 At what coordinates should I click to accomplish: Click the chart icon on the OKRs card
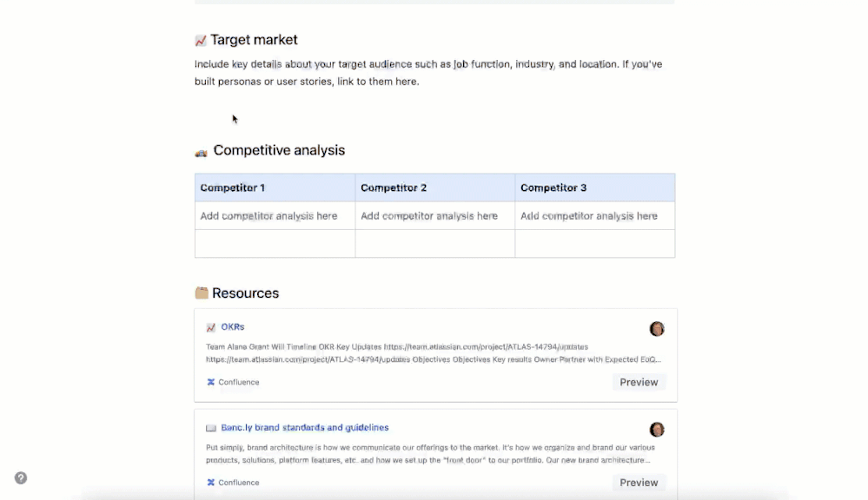pyautogui.click(x=209, y=326)
